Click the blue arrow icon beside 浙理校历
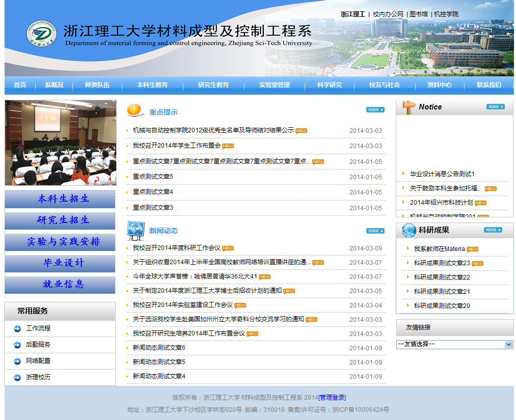The image size is (516, 420). click(x=17, y=378)
